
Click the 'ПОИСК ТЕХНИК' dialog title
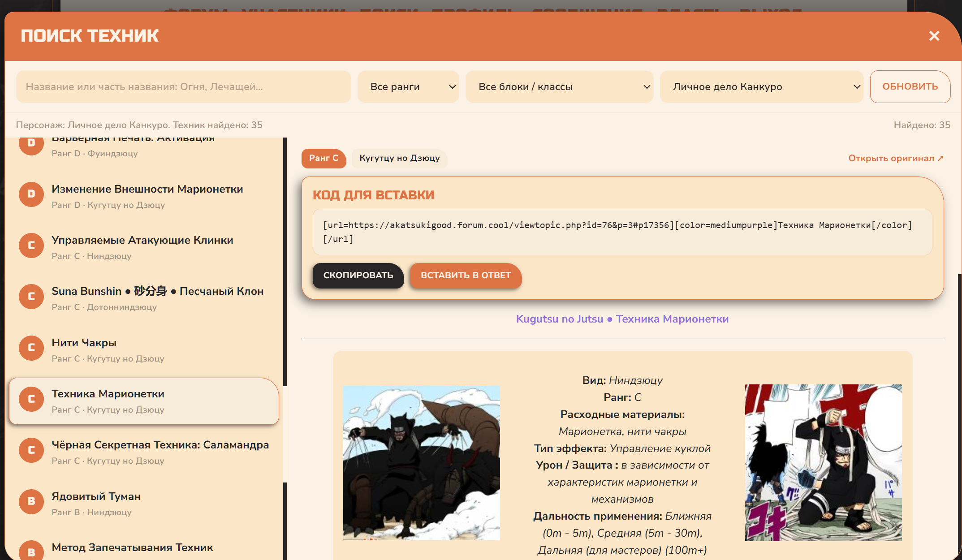(90, 36)
